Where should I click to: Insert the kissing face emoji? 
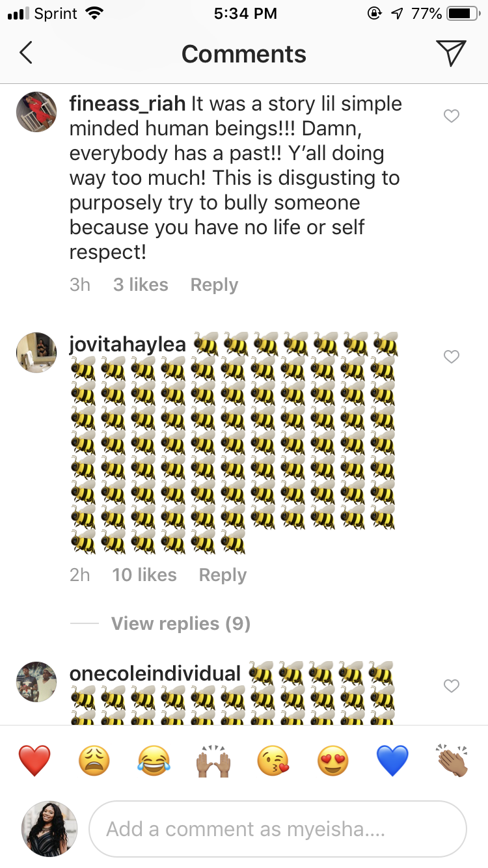273,760
